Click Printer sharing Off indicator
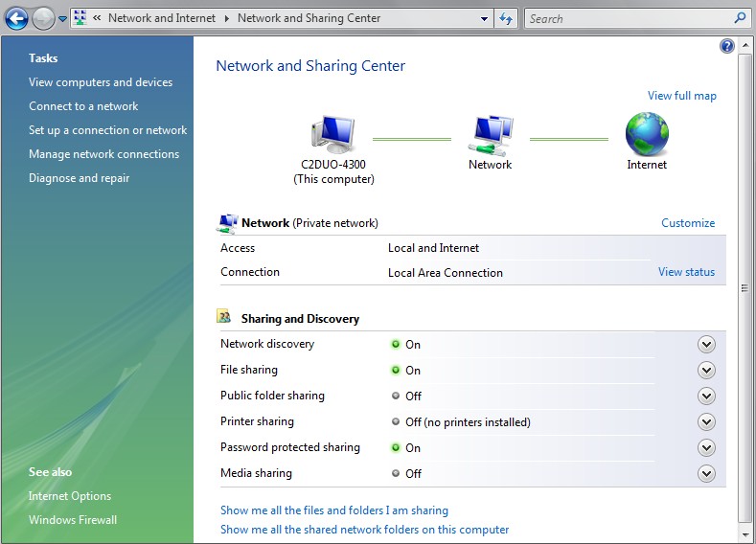 (396, 421)
